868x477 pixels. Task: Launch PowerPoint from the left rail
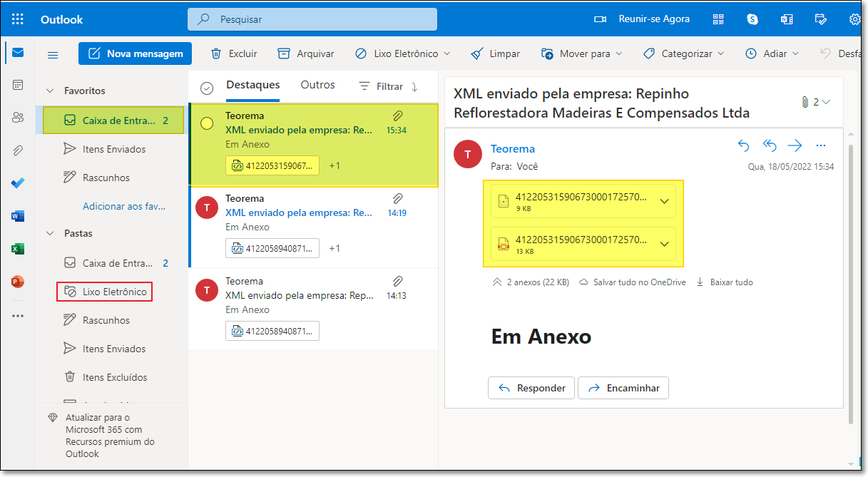(18, 282)
